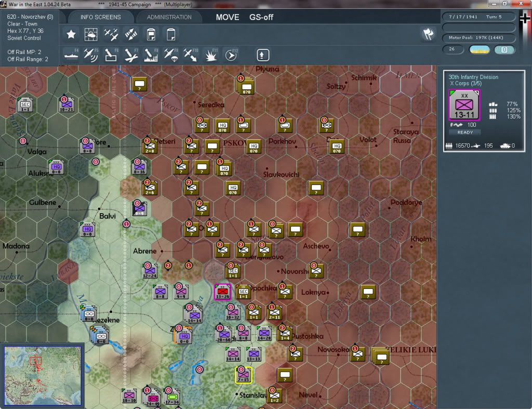
Task: Open the ADMINISTRATION tab
Action: coord(169,17)
